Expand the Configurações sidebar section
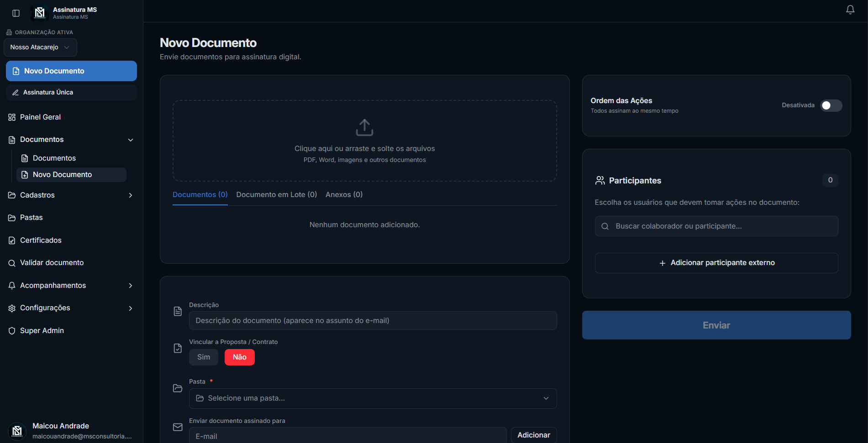The width and height of the screenshot is (868, 443). pyautogui.click(x=131, y=308)
